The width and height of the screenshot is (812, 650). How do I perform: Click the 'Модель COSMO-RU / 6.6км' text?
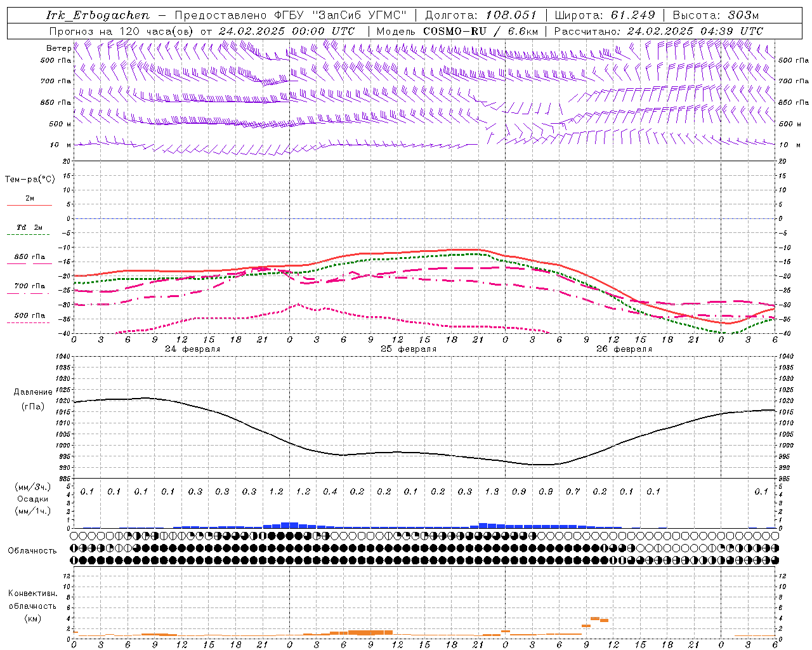457,31
